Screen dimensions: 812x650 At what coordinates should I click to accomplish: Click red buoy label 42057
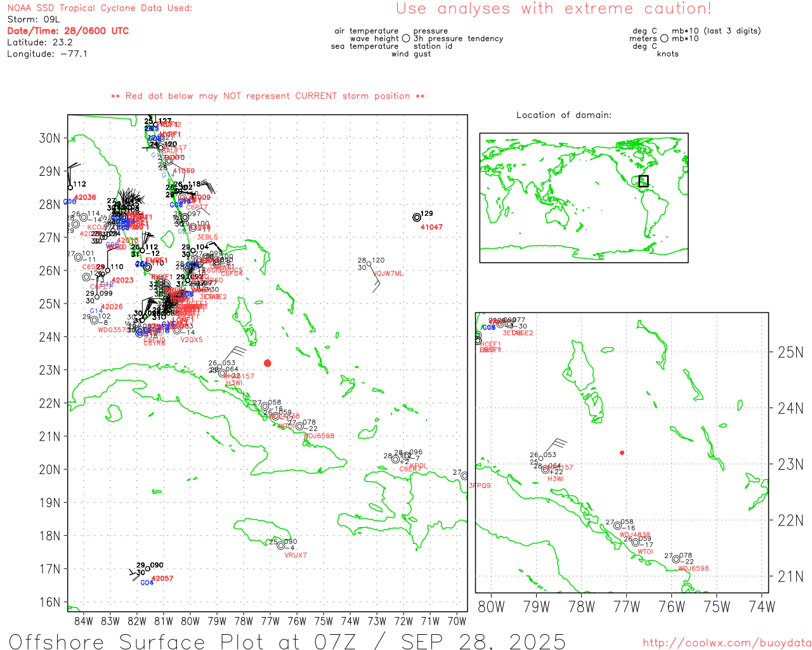pos(162,579)
